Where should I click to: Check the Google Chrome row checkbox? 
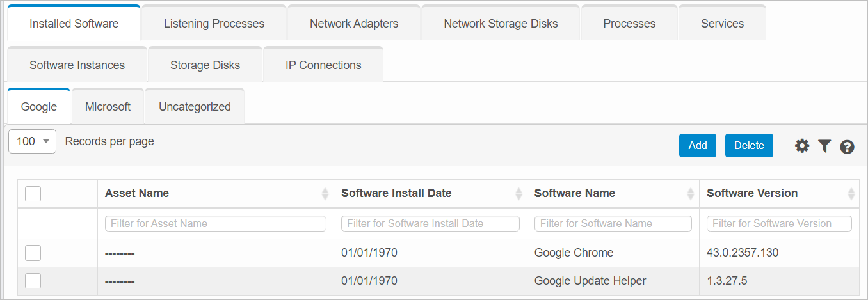coord(33,253)
